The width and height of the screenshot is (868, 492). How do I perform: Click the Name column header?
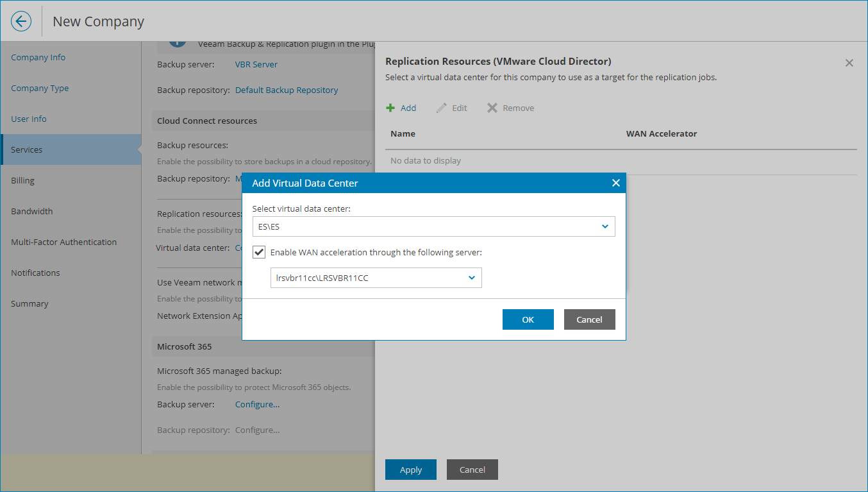pos(403,133)
